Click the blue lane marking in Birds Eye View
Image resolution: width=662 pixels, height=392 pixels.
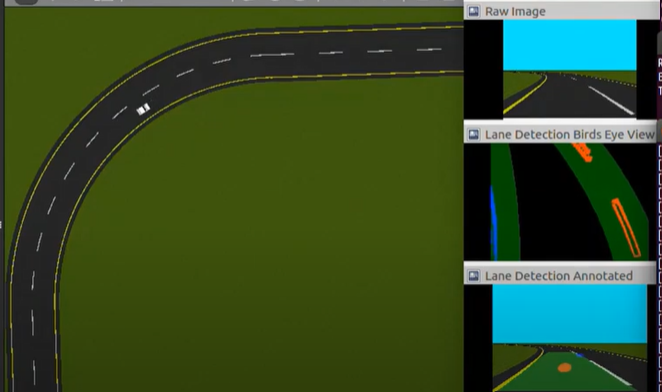tap(493, 222)
